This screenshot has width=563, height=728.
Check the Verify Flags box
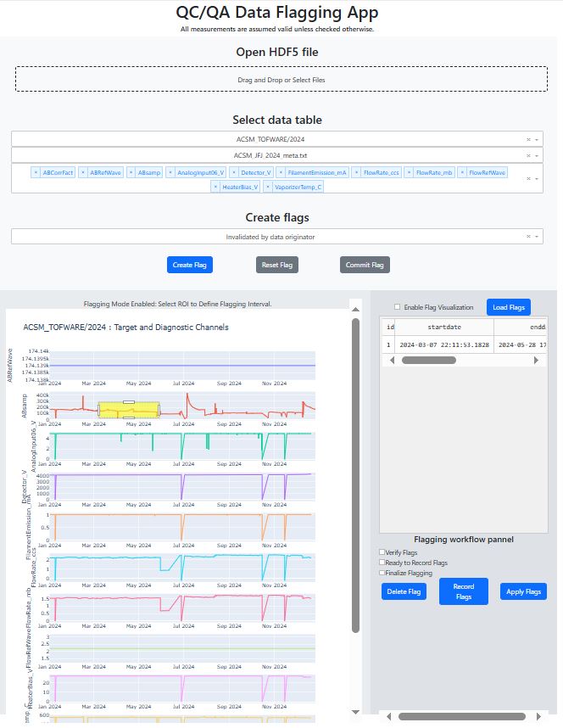click(x=382, y=552)
